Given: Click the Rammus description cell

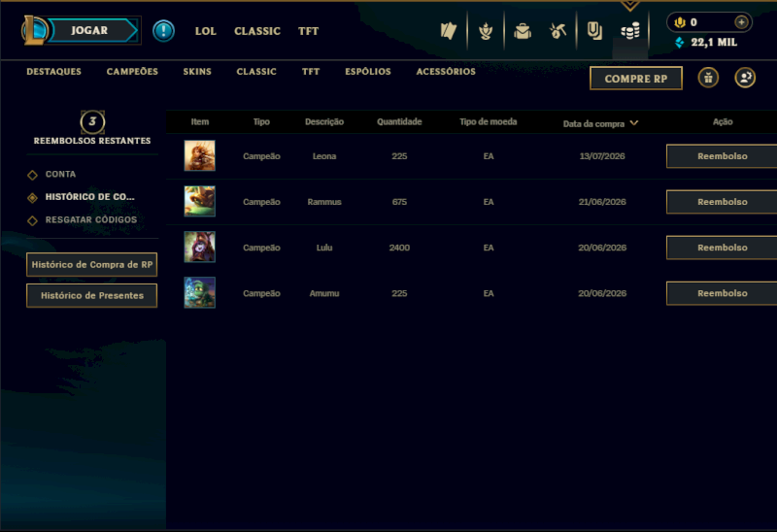Looking at the screenshot, I should click(324, 202).
